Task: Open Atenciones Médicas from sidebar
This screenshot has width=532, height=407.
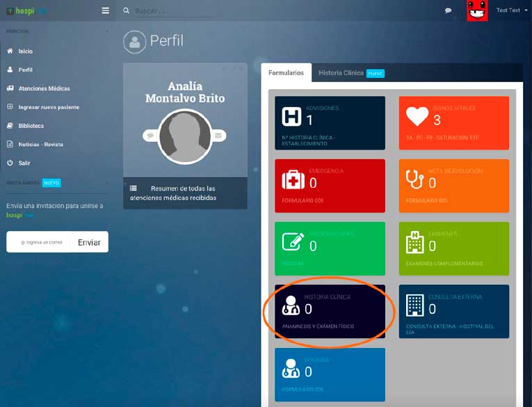Action: click(x=43, y=88)
